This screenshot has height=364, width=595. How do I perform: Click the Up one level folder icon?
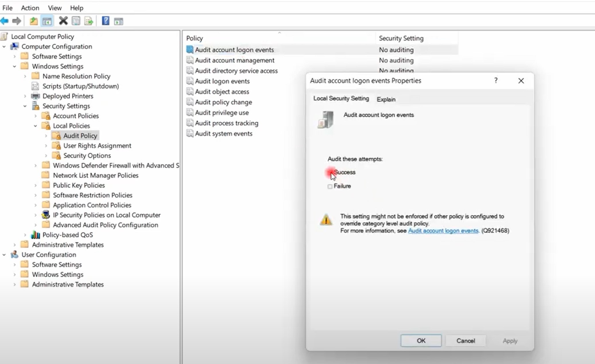[34, 21]
